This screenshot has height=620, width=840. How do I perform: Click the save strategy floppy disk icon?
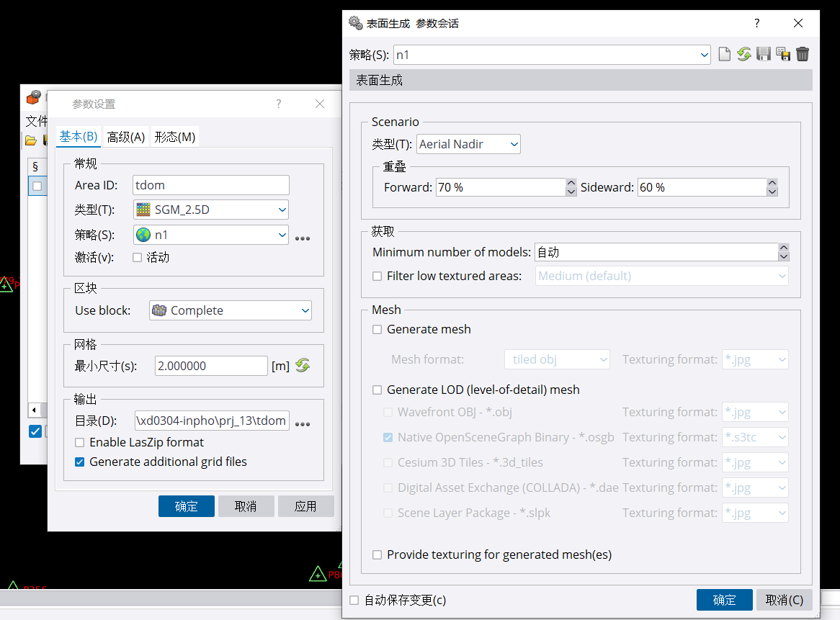click(764, 55)
